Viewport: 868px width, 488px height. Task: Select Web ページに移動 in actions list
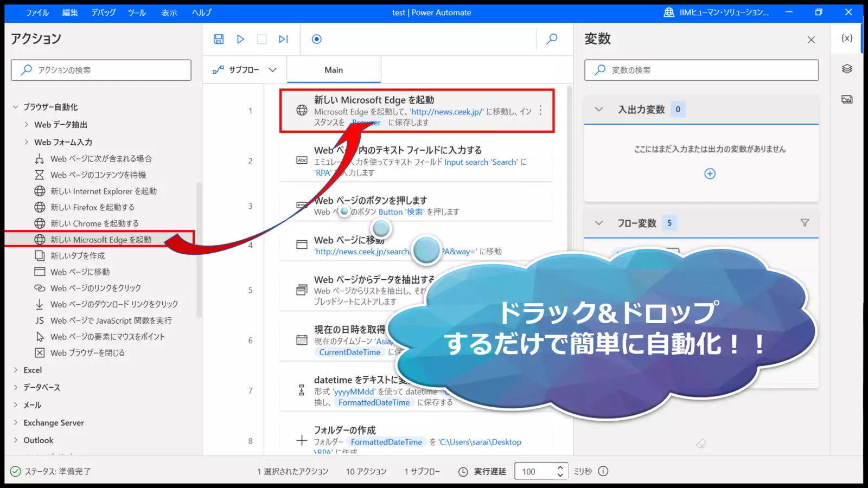tap(80, 272)
